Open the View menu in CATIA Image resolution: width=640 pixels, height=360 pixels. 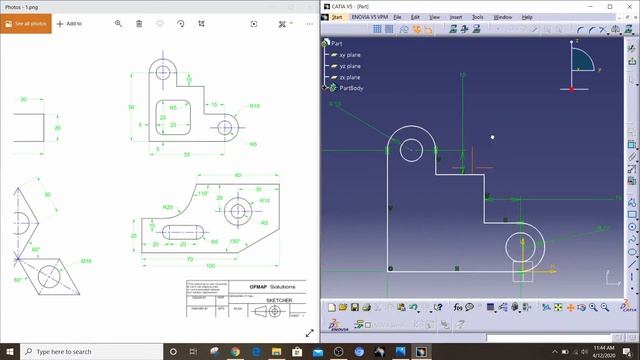click(434, 17)
